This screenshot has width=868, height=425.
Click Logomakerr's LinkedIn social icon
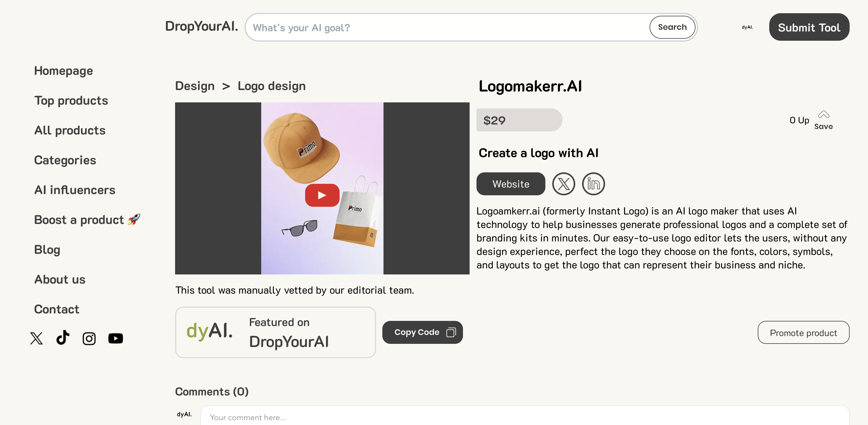[x=593, y=184]
